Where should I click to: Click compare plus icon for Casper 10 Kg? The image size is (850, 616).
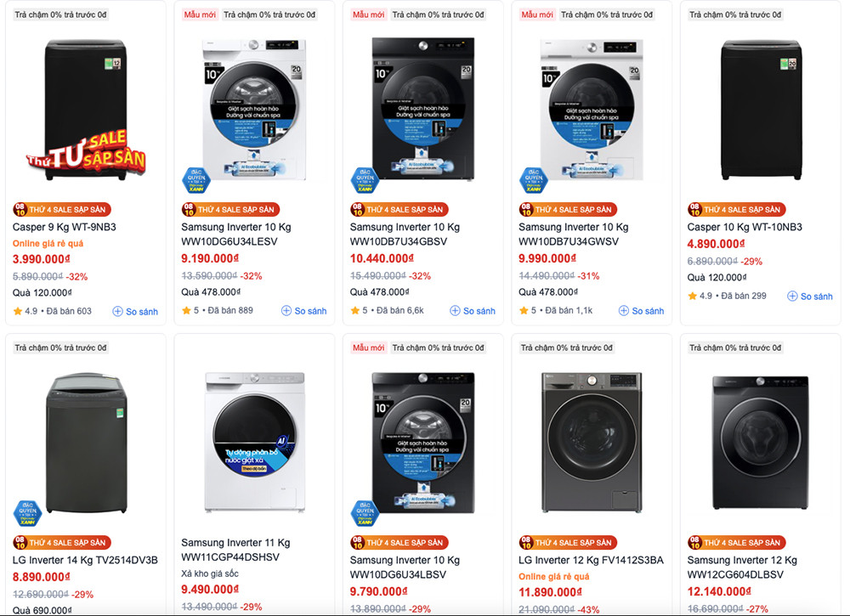tap(793, 297)
